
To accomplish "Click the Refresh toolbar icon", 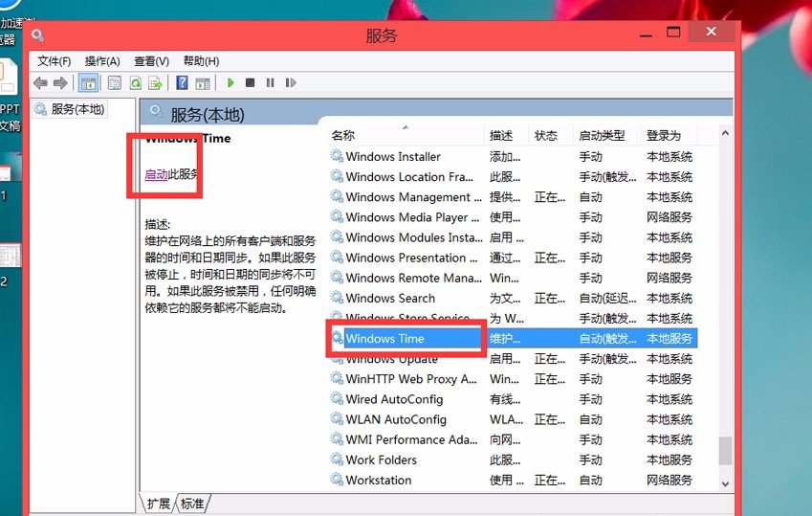I will (x=136, y=83).
